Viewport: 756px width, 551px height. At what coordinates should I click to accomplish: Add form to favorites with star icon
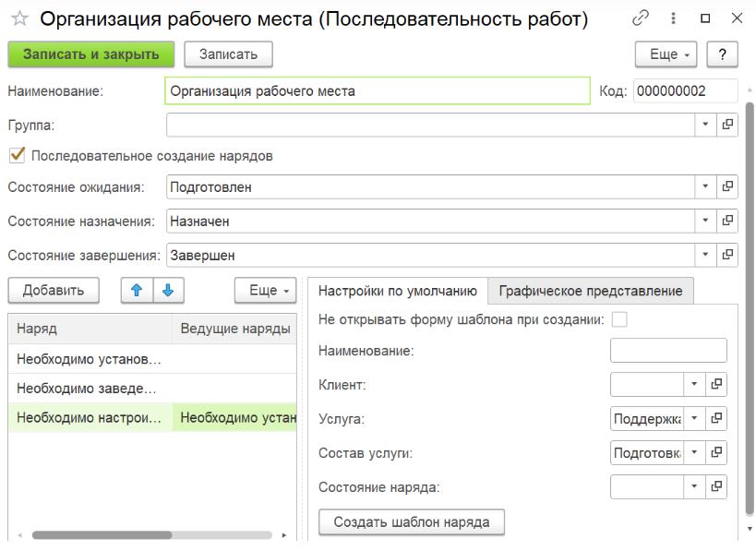(19, 19)
